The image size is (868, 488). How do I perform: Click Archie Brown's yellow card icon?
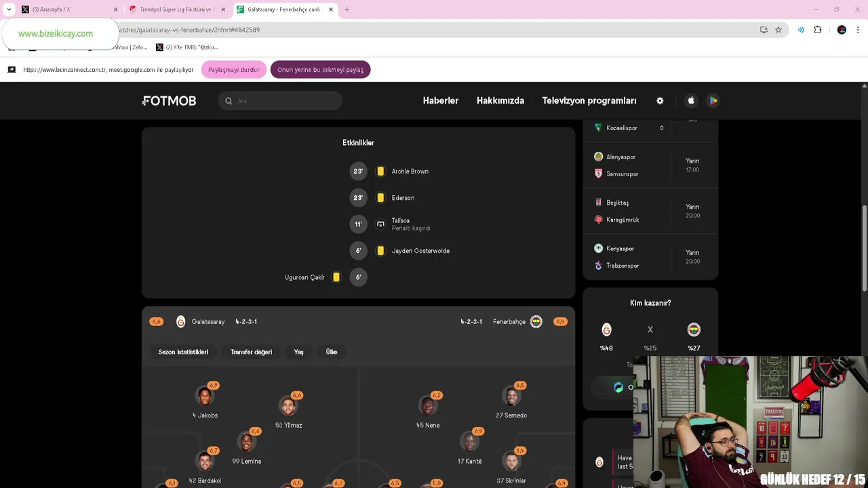point(380,171)
